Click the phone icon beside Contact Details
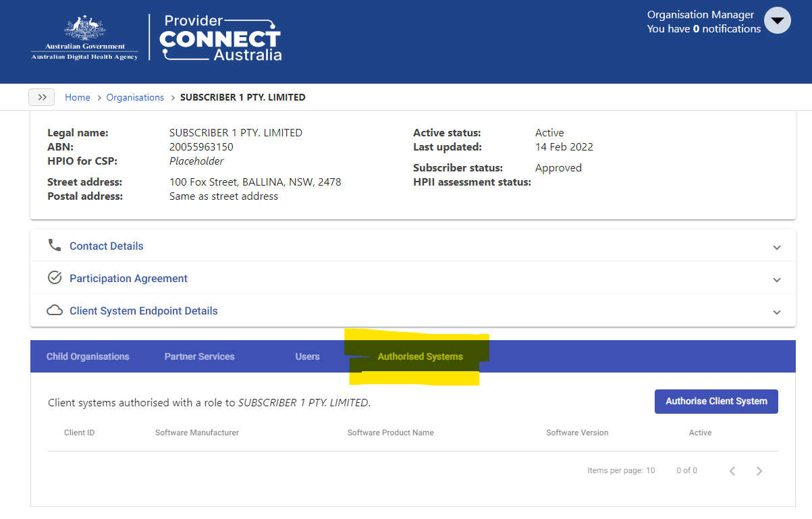 [x=55, y=246]
